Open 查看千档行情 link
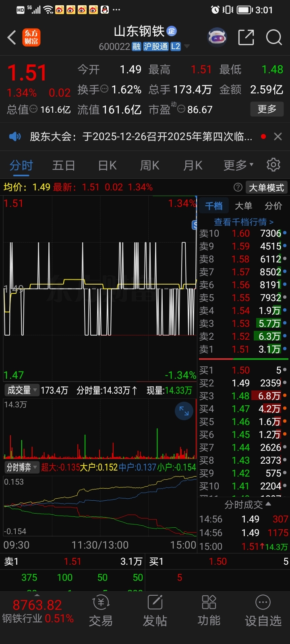 [x=244, y=222]
